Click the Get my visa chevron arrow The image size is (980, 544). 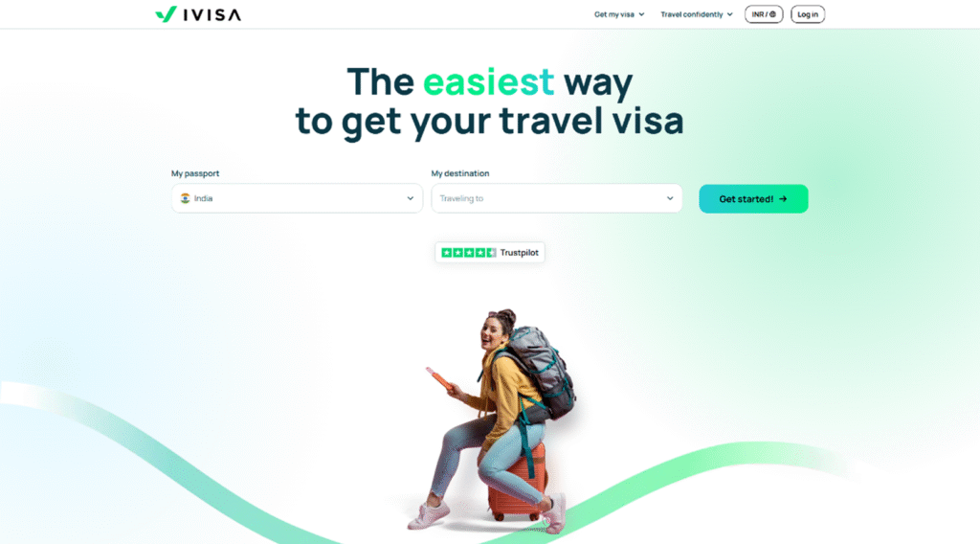pyautogui.click(x=641, y=14)
